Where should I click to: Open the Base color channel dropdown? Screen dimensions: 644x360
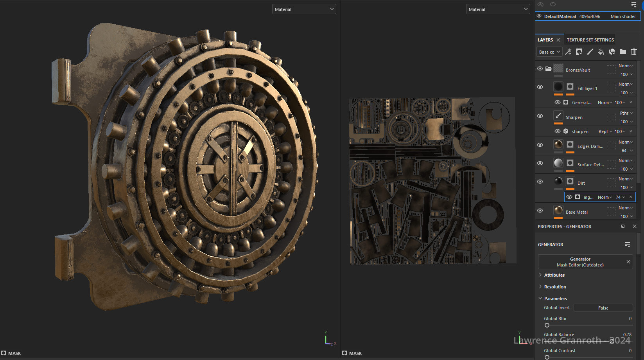[549, 52]
